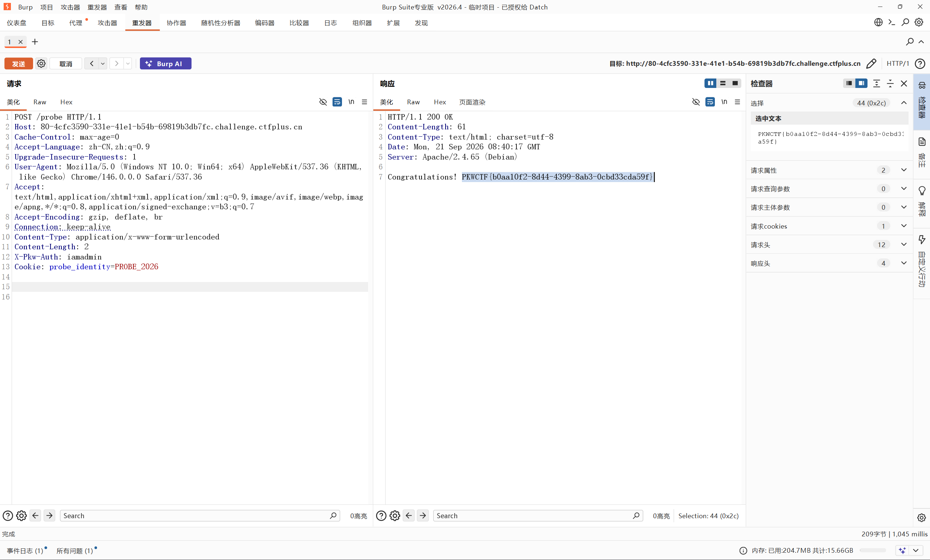The height and width of the screenshot is (560, 930).
Task: Click the response Search field
Action: (538, 516)
